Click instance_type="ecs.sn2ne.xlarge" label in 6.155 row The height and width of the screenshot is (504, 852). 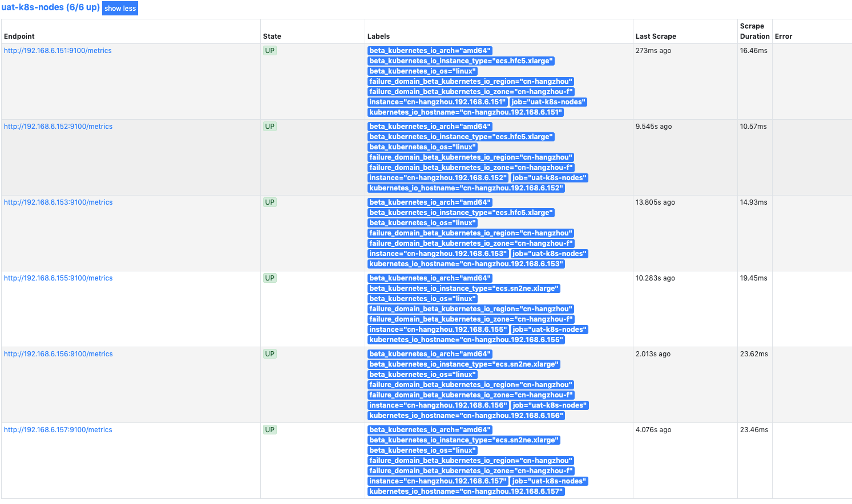(x=464, y=288)
